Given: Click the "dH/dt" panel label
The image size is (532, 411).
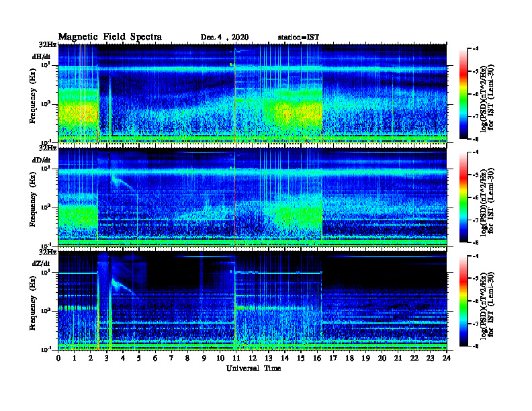Looking at the screenshot, I should point(42,57).
